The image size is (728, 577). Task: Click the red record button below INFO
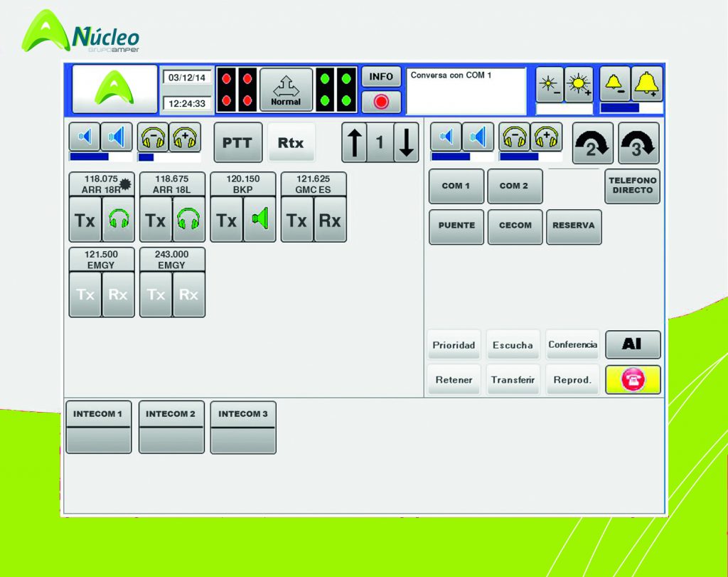[x=381, y=102]
